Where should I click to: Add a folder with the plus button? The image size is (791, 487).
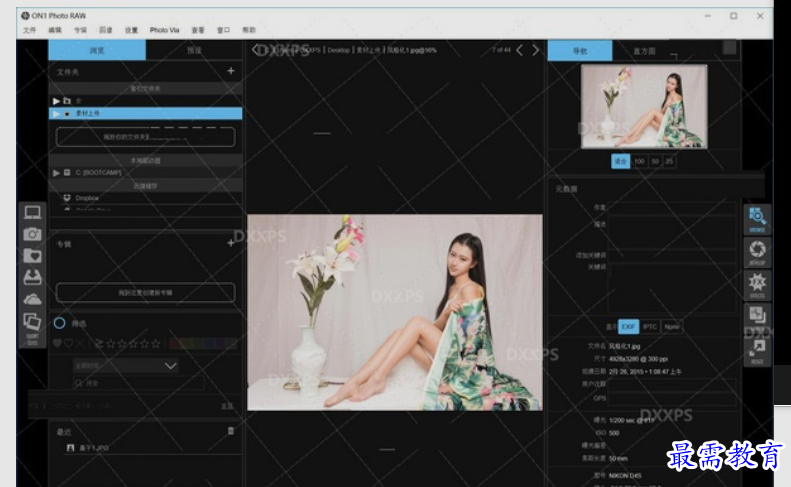tap(231, 71)
